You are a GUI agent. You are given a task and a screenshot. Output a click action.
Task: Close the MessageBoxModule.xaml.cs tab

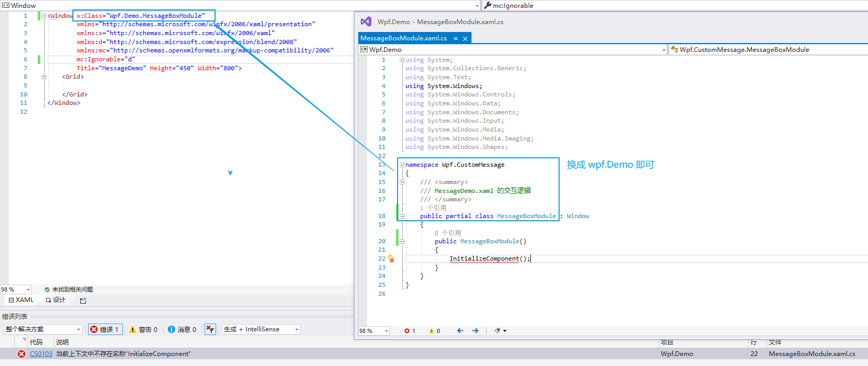465,38
